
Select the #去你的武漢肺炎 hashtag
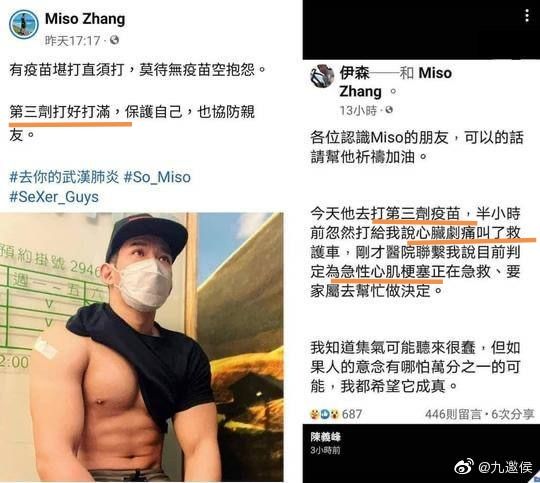coord(64,177)
